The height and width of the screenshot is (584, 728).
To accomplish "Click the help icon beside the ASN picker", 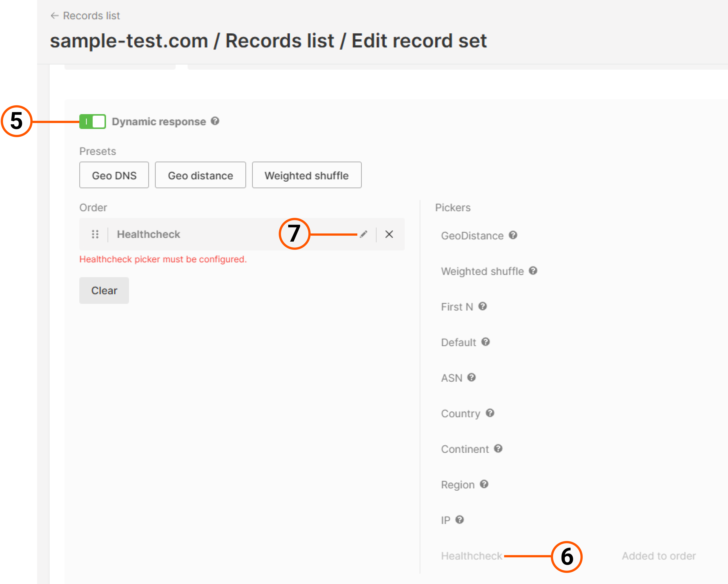I will coord(472,377).
